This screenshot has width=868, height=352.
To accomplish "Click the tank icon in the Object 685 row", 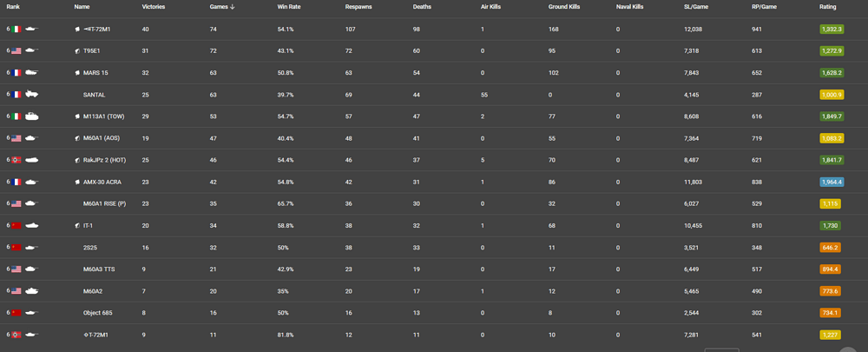I will [x=32, y=312].
